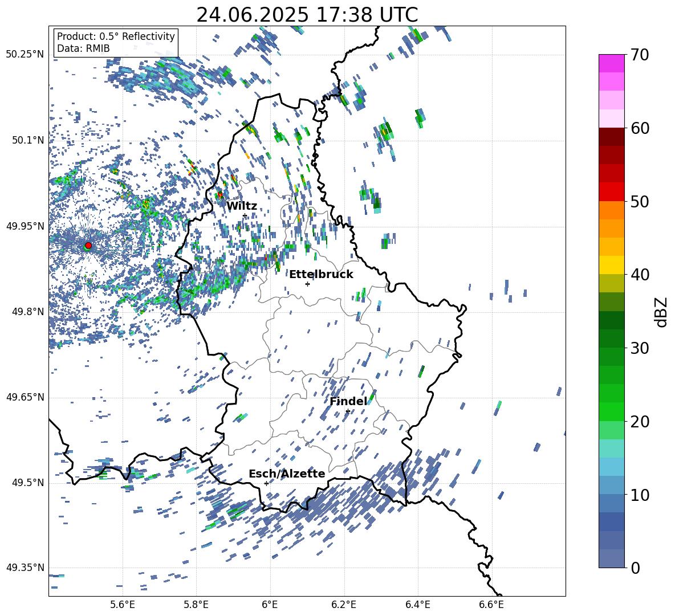
Task: Pick the magenta top colorbar segment
Action: pos(611,63)
